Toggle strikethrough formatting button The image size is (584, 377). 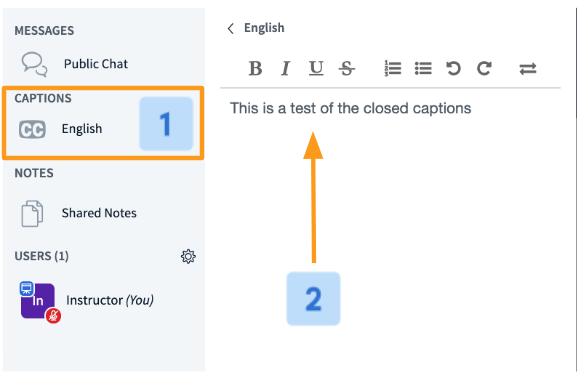pos(346,69)
